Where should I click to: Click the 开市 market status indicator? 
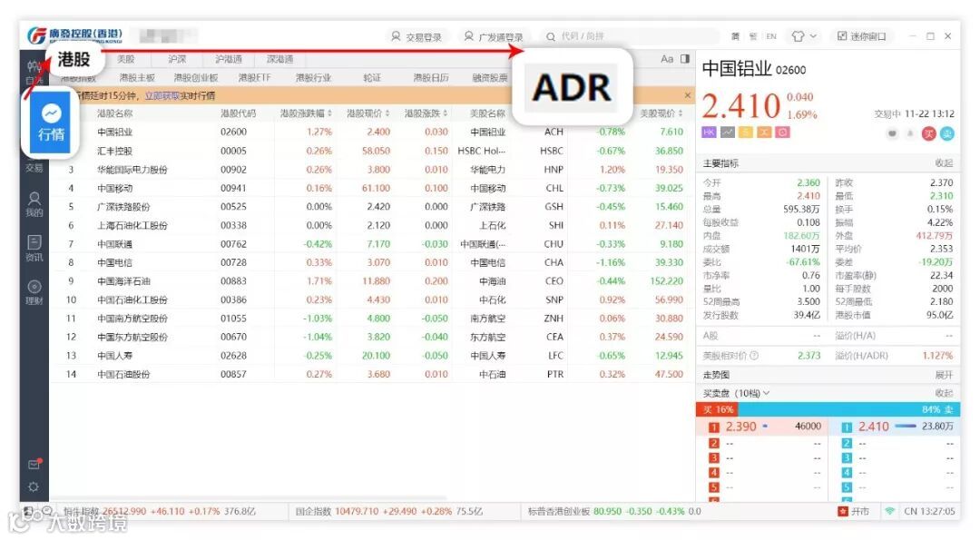[x=854, y=511]
